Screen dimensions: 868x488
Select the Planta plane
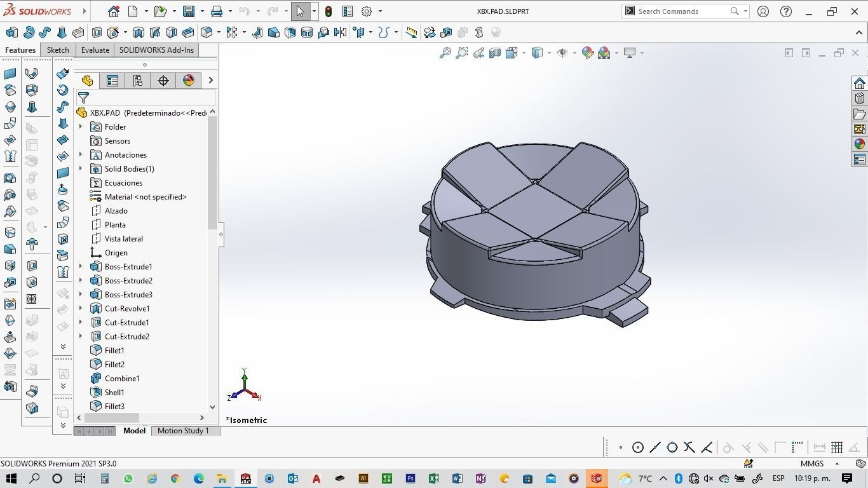[x=115, y=225]
